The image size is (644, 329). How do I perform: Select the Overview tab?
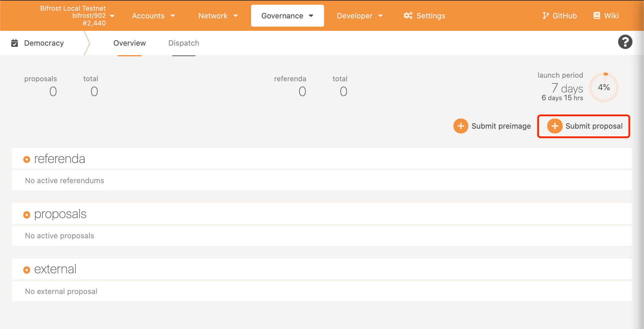point(129,43)
